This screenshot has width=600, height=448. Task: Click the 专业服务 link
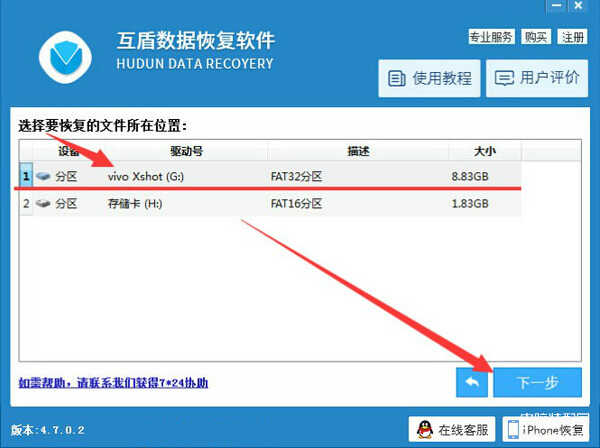coord(491,37)
